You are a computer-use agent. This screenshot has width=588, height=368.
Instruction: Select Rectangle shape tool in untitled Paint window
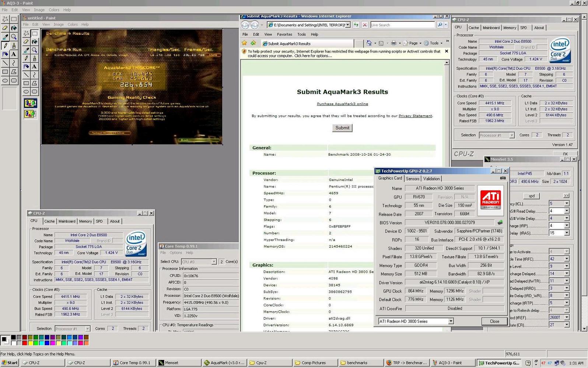click(26, 83)
